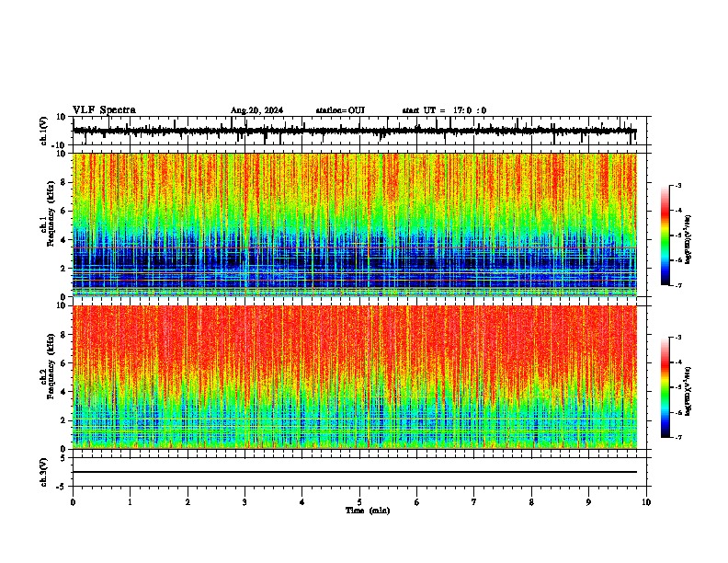728x563 pixels.
Task: Click the ch.3 flat voltage line
Action: 355,472
